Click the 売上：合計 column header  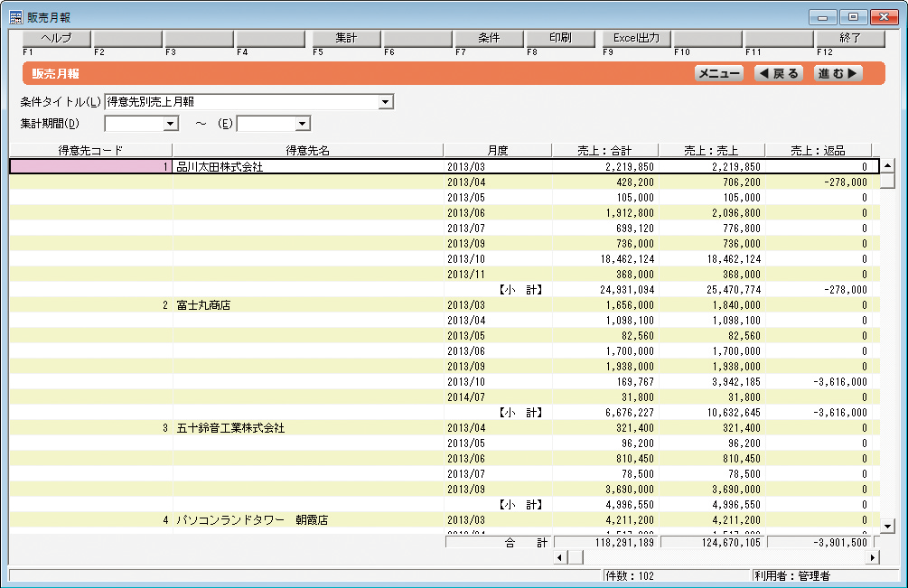[604, 151]
